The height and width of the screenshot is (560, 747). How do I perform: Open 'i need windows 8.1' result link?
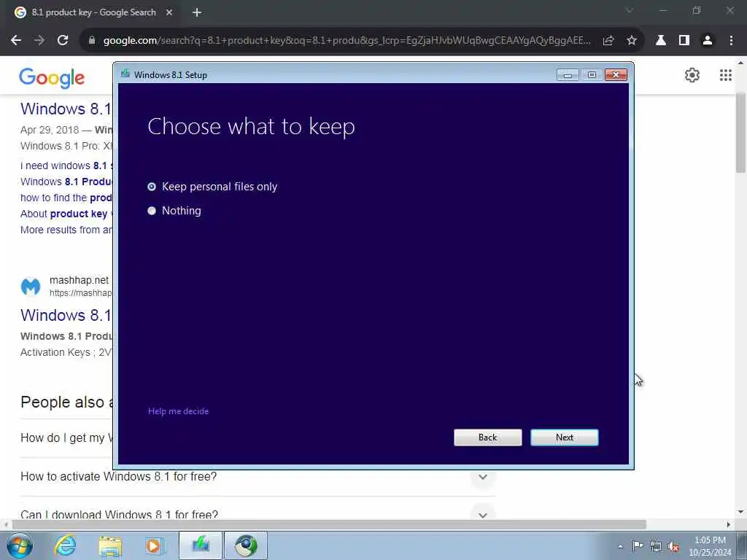coord(66,166)
